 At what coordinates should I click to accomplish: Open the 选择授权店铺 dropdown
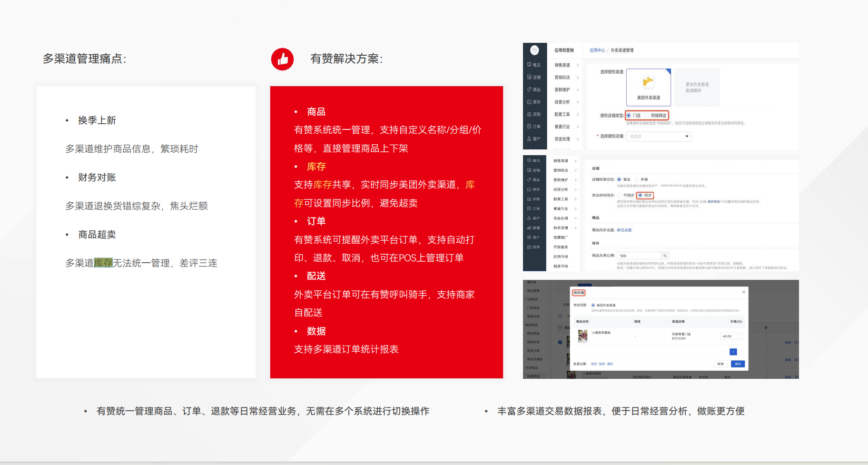pyautogui.click(x=659, y=137)
